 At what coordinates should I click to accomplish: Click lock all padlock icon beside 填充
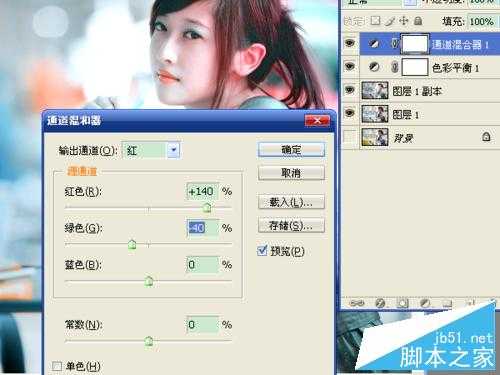(x=418, y=21)
